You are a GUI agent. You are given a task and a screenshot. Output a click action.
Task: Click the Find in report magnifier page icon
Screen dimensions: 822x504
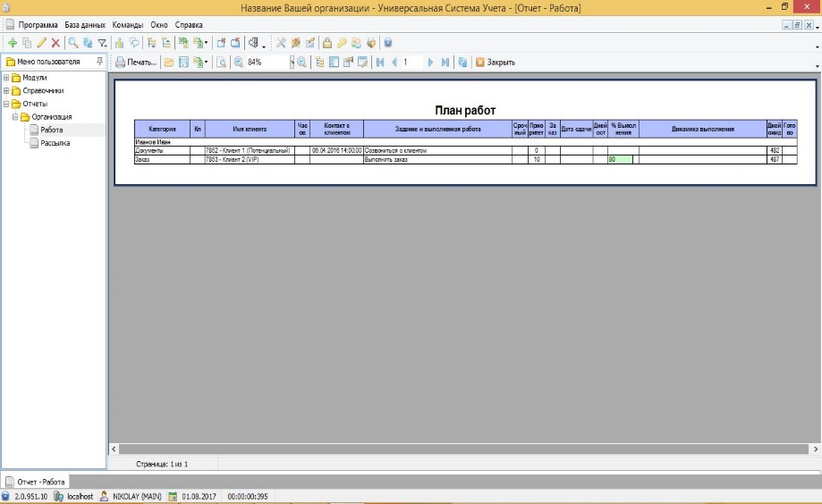tap(222, 63)
